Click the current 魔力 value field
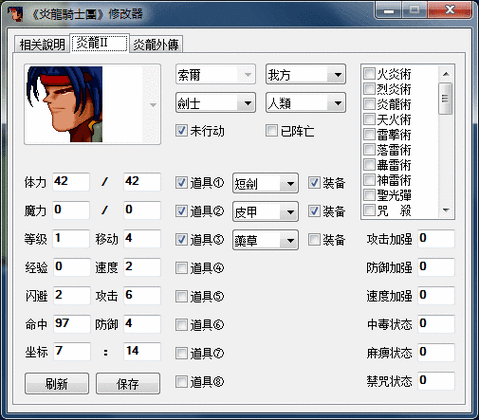 pyautogui.click(x=71, y=210)
